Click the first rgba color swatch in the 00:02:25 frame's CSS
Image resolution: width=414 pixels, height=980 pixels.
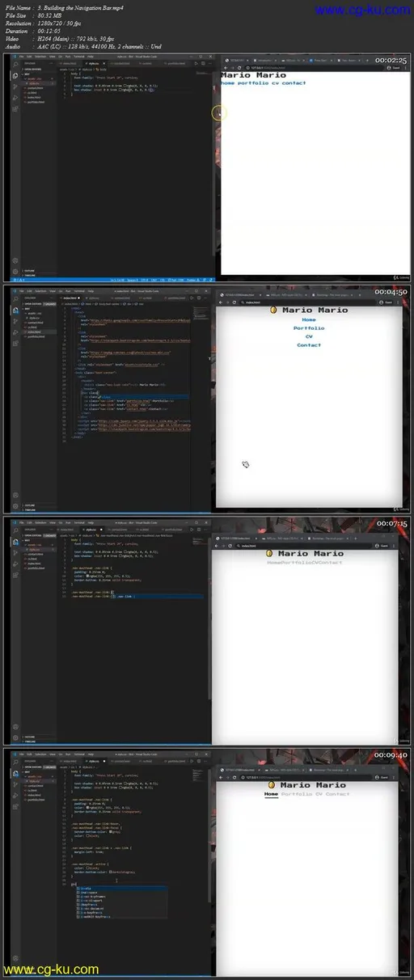coord(126,85)
